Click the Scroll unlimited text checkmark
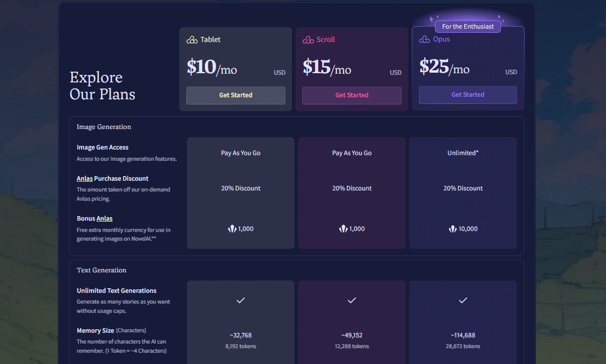 pos(352,300)
